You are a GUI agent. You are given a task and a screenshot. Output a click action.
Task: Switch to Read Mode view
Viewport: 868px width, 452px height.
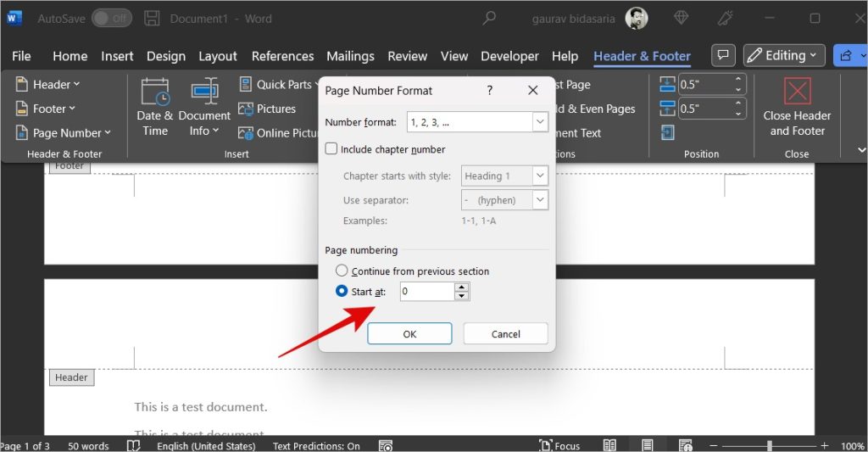tap(609, 445)
